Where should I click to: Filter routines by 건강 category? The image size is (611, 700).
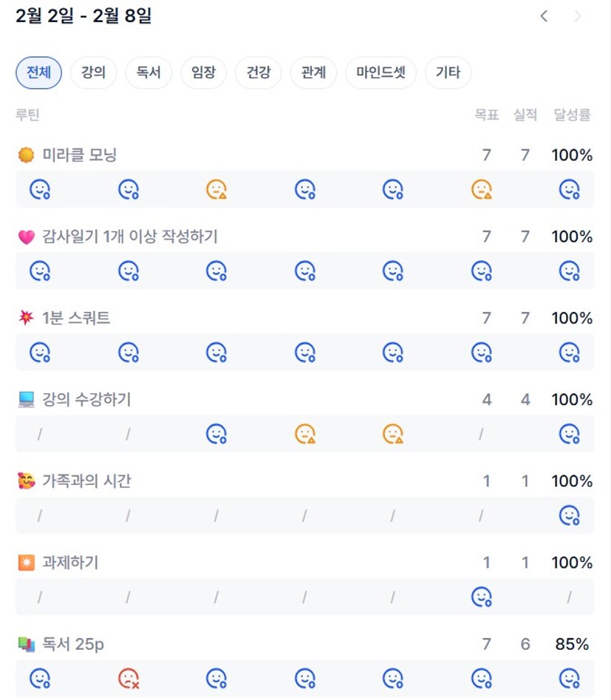pyautogui.click(x=259, y=73)
